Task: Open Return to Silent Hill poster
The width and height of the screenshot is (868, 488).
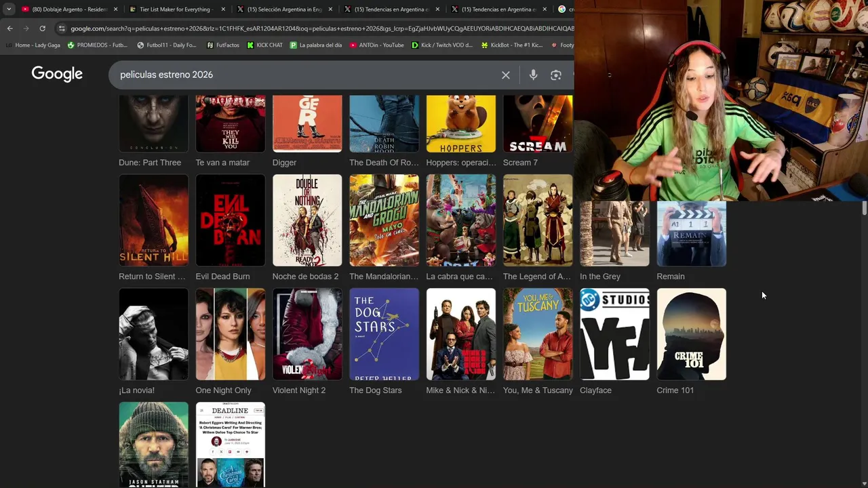Action: pyautogui.click(x=153, y=220)
